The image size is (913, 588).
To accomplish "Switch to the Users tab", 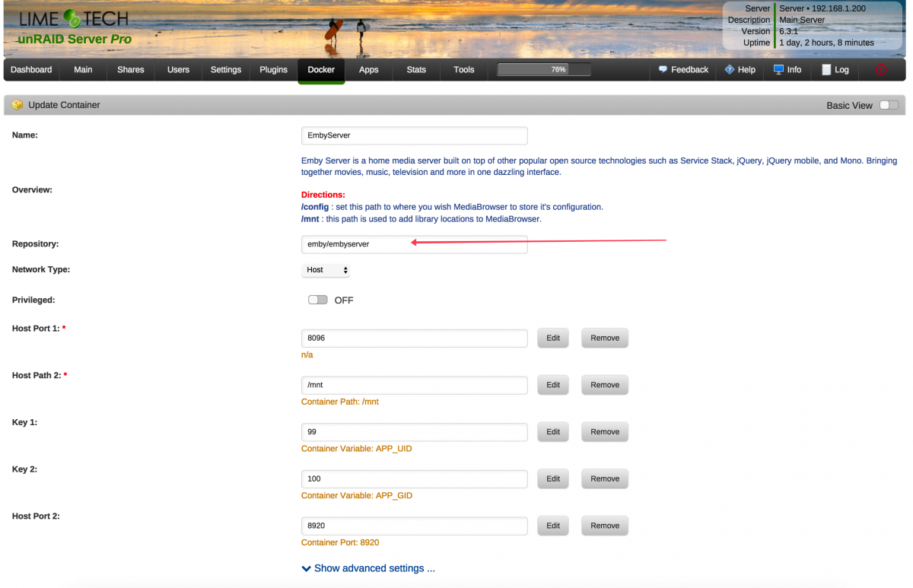I will coord(178,69).
